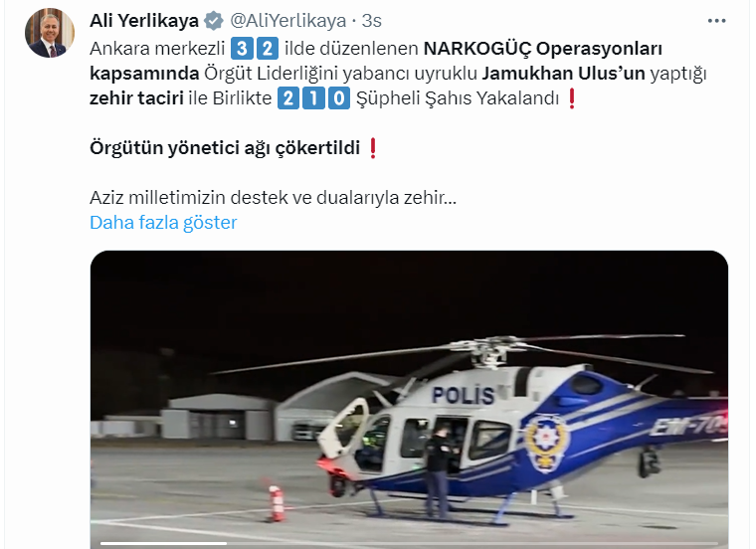Image resolution: width=756 pixels, height=549 pixels.
Task: Click the Ali Yerlikaya display name
Action: 144,21
